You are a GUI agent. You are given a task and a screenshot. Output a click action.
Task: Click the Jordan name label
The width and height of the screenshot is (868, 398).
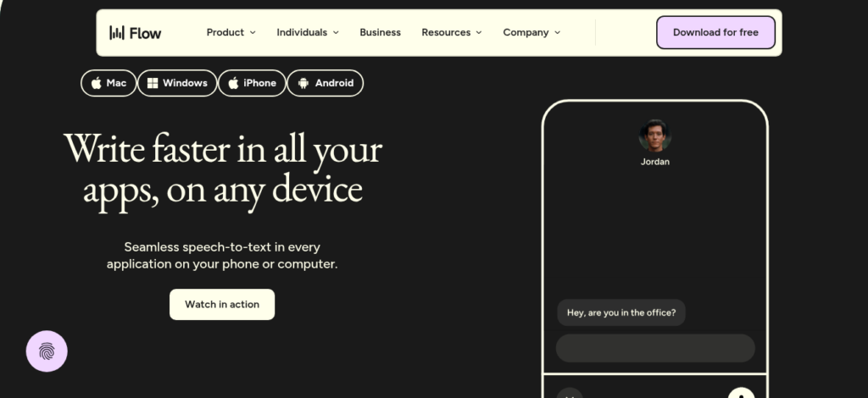click(x=655, y=162)
